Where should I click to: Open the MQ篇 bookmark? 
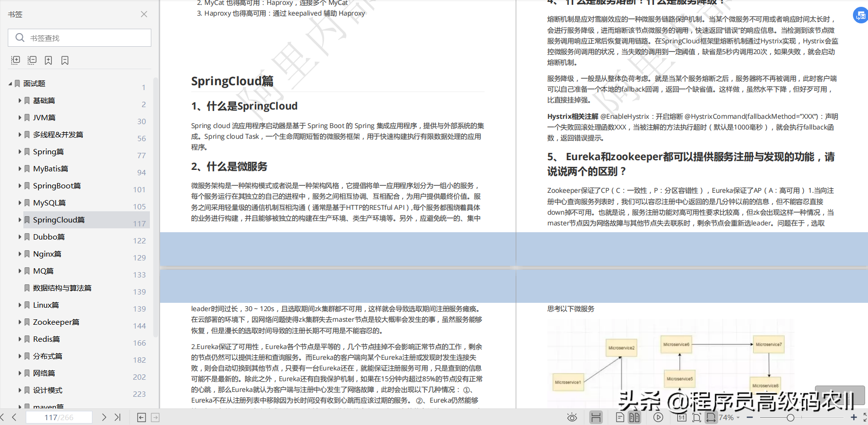(43, 271)
